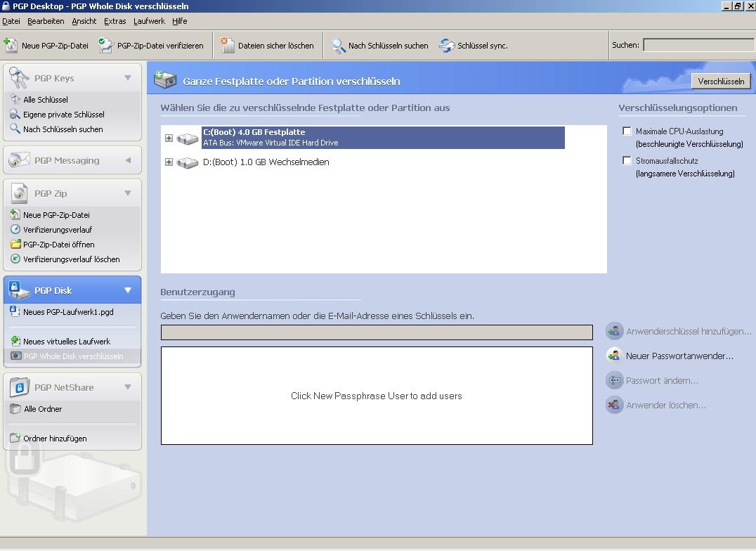Enable Maximale CPU-Auslastung checkbox

tap(627, 131)
